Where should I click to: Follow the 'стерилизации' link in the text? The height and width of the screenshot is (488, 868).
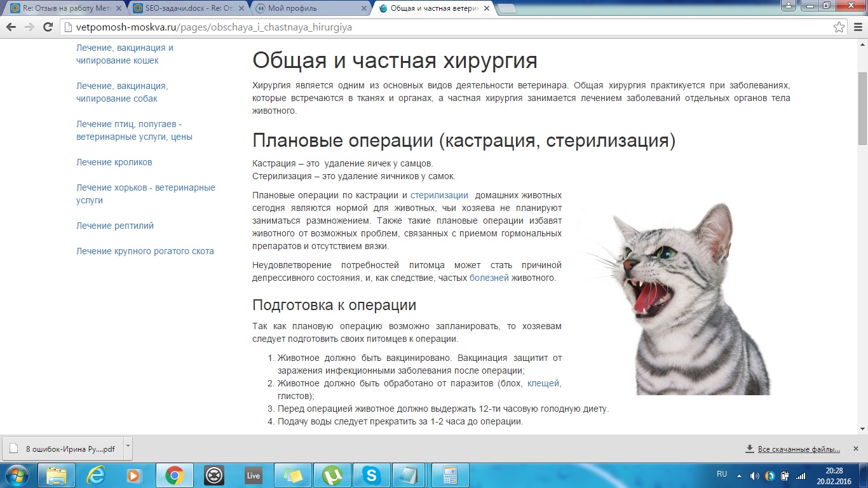coord(439,195)
